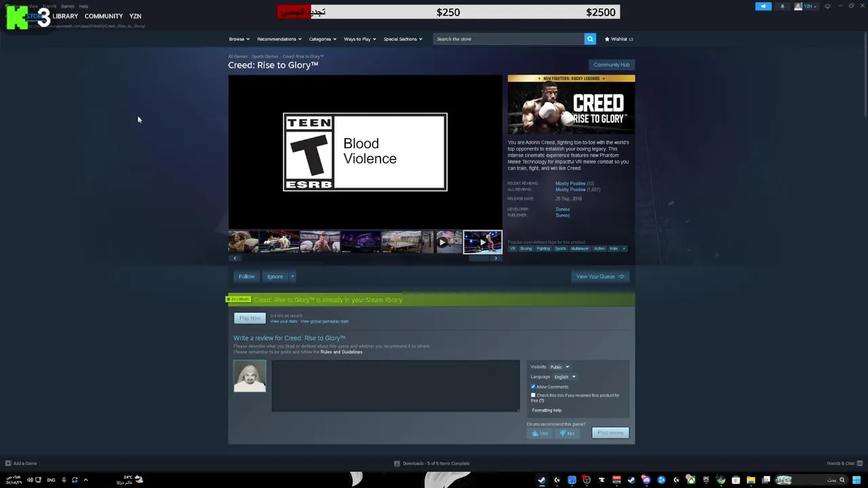This screenshot has height=488, width=868.
Task: Click the Task View taskbar icon
Action: (766, 480)
